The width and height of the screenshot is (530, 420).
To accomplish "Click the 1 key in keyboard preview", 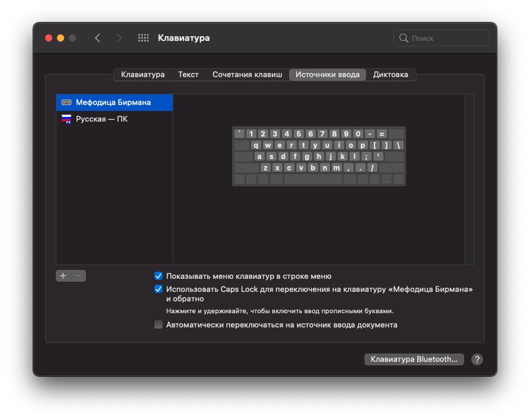I will coord(251,134).
